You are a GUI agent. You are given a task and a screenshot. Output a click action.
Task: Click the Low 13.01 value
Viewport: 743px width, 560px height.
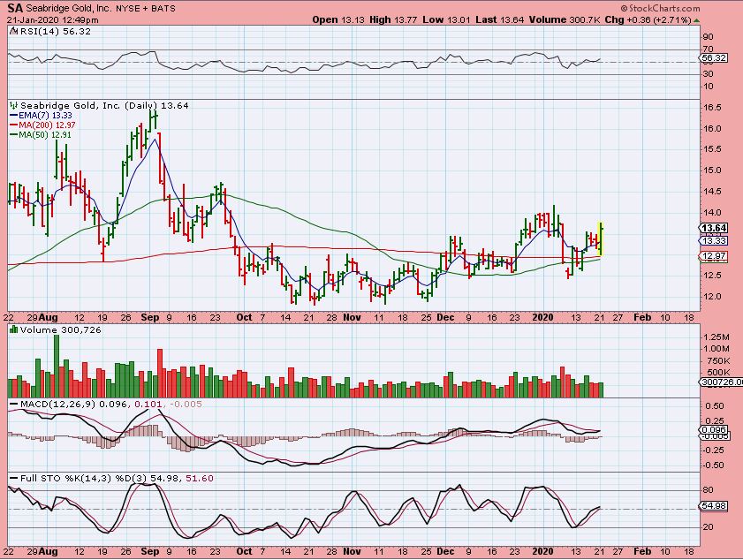445,20
